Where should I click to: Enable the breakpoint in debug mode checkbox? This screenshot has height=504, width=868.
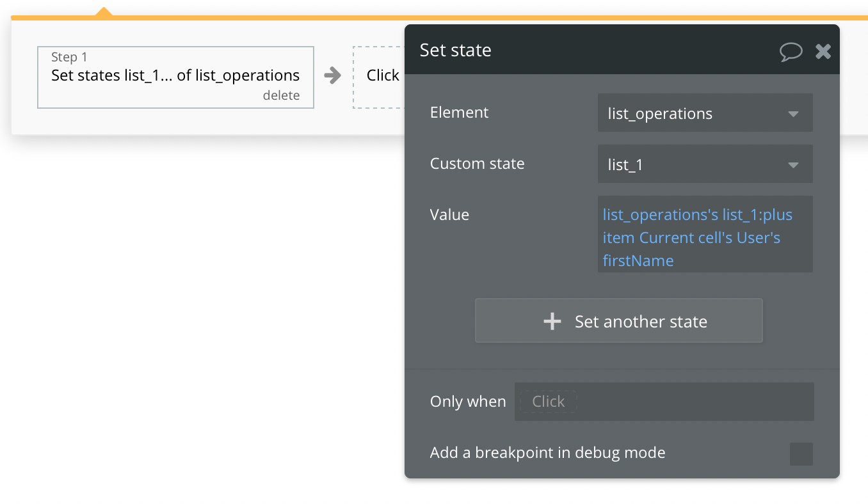(x=801, y=454)
